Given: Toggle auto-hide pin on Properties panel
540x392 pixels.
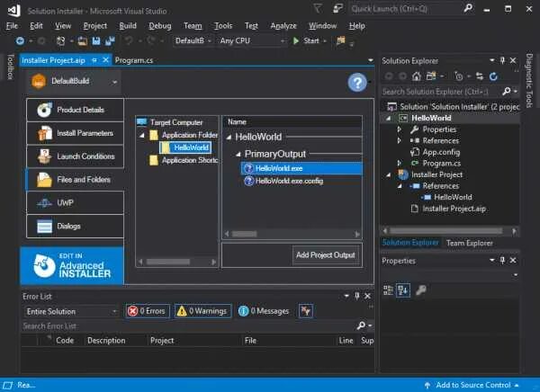Looking at the screenshot, I should pos(502,260).
